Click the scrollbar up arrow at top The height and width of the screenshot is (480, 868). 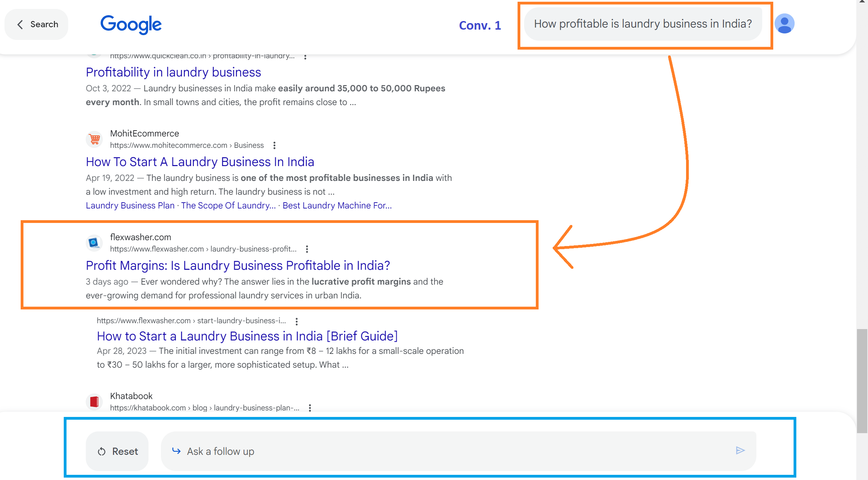(862, 2)
